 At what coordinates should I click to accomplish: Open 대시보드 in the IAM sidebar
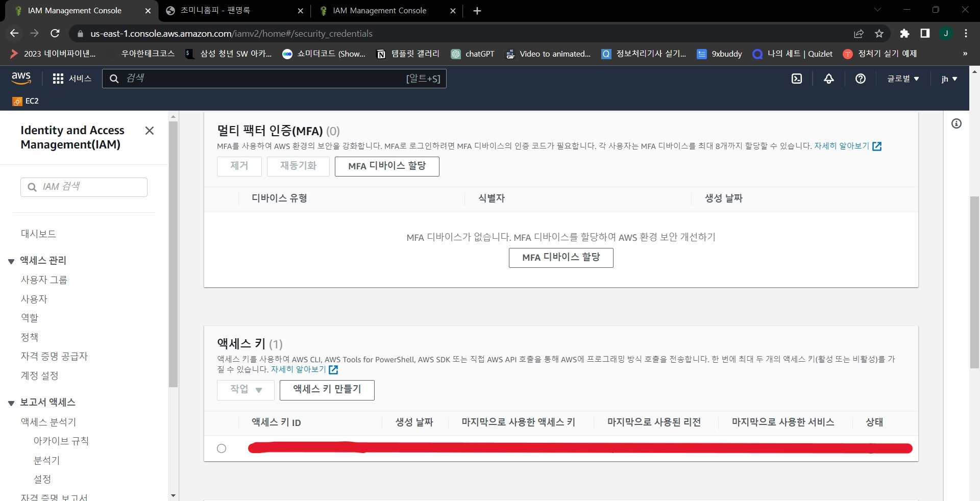pyautogui.click(x=38, y=234)
